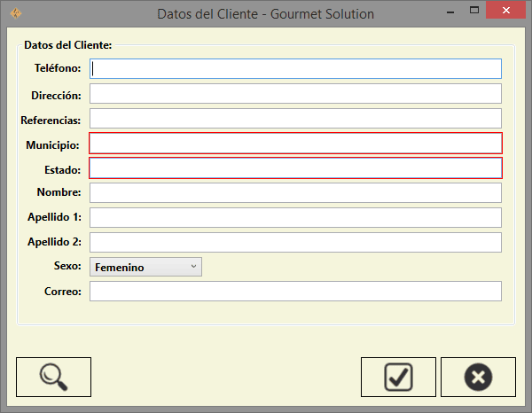Click the window title text in the title bar
This screenshot has width=532, height=413.
click(265, 14)
